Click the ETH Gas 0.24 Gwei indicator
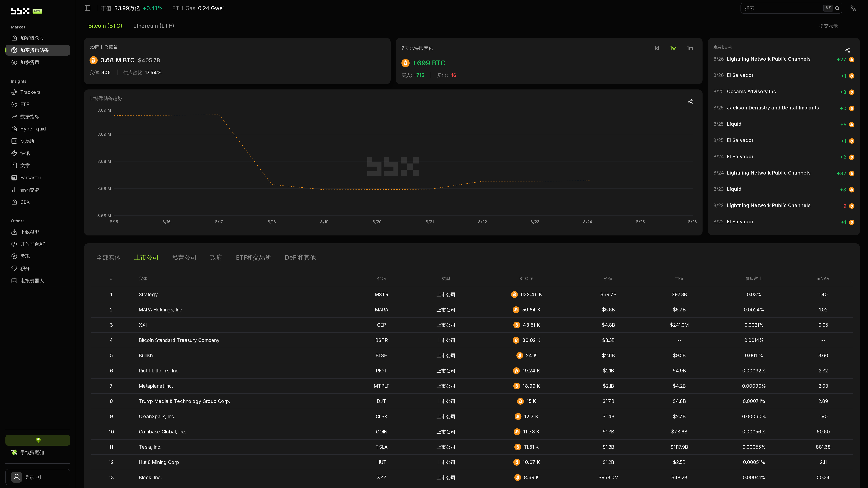The image size is (868, 488). [198, 8]
